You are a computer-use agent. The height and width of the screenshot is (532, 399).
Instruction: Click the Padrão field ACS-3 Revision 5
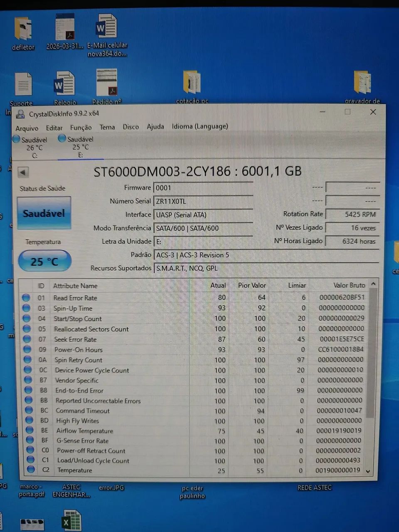(x=266, y=255)
